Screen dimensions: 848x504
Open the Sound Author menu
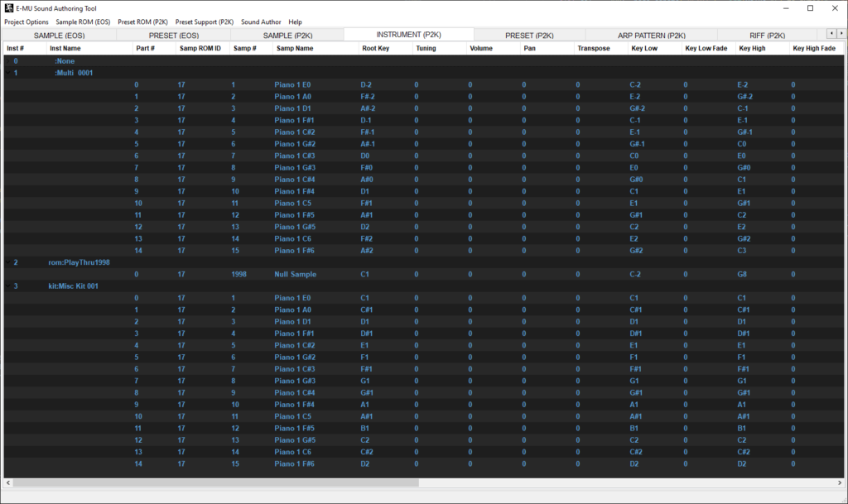261,22
